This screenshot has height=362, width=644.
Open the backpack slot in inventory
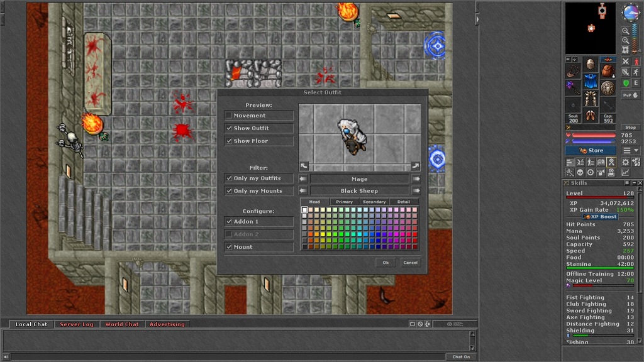tap(608, 71)
